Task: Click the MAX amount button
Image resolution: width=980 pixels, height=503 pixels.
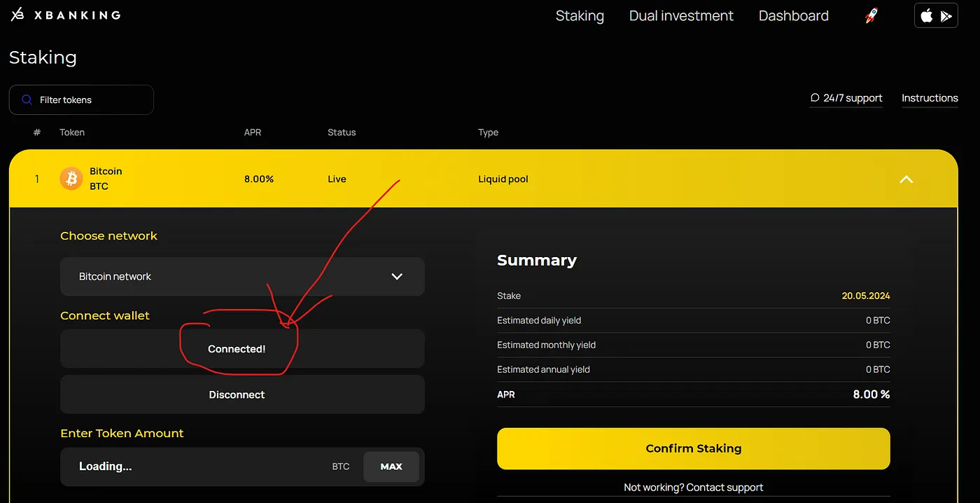Action: click(x=391, y=467)
